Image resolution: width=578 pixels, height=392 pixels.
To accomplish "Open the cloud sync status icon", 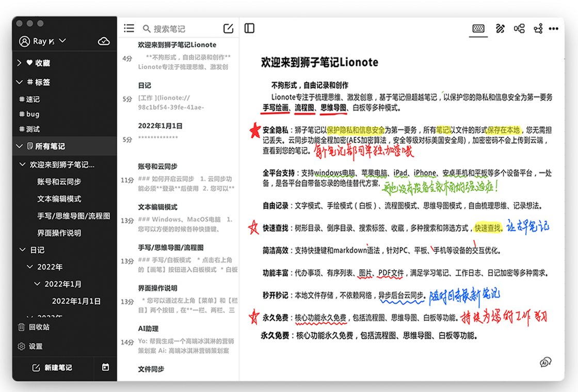I will pyautogui.click(x=104, y=41).
